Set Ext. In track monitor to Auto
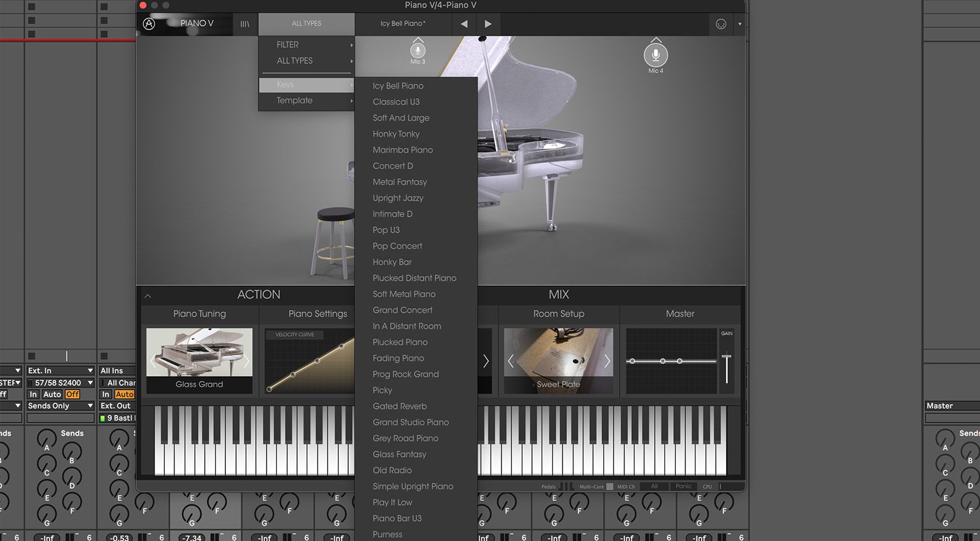 point(52,394)
